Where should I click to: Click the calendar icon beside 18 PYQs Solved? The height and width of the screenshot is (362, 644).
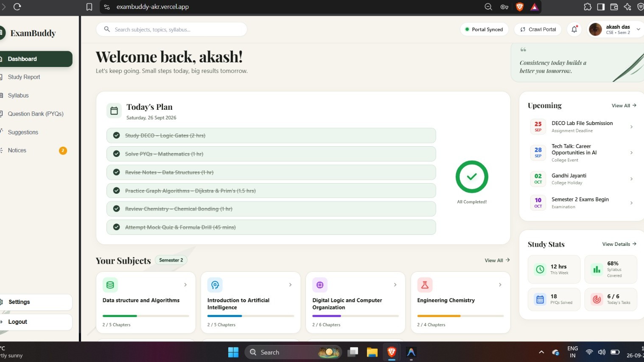[540, 299]
